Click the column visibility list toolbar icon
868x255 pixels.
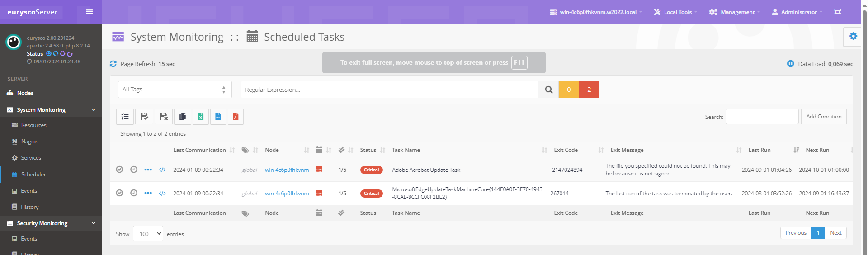tap(125, 117)
